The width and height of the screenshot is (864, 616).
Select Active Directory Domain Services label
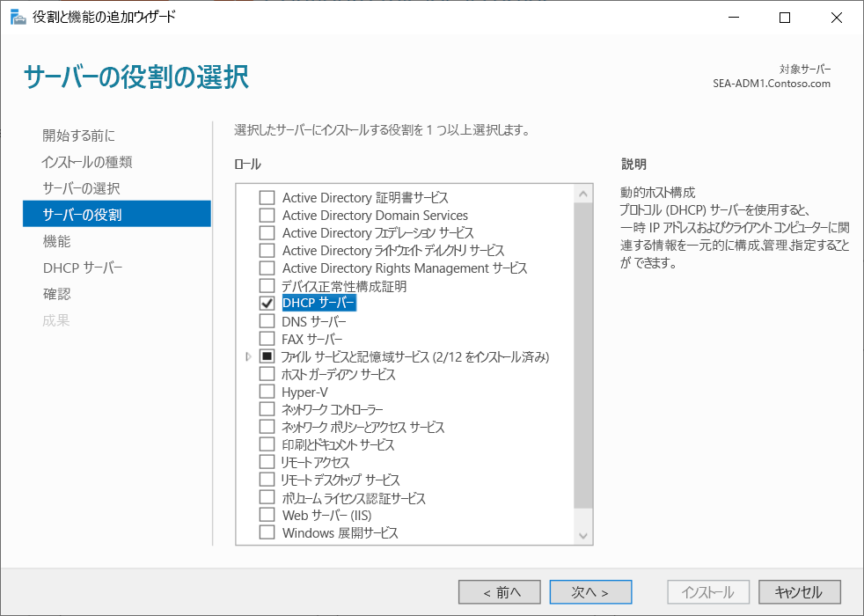click(375, 216)
